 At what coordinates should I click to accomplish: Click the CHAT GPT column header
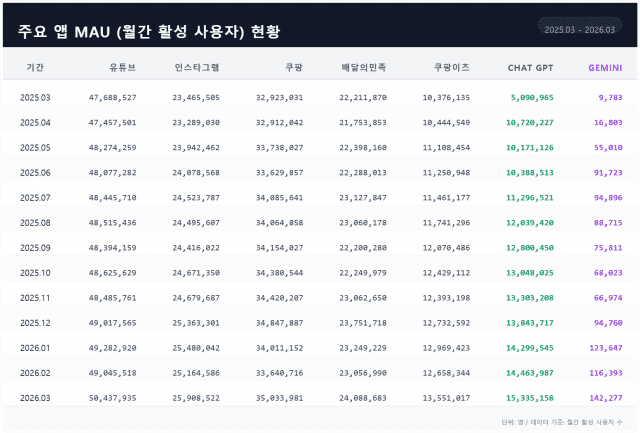pyautogui.click(x=532, y=67)
